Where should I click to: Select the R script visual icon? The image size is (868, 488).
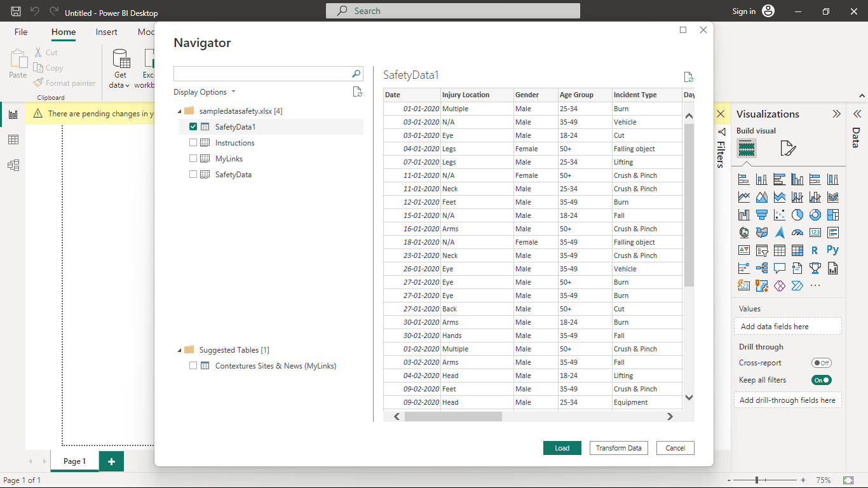pos(815,250)
